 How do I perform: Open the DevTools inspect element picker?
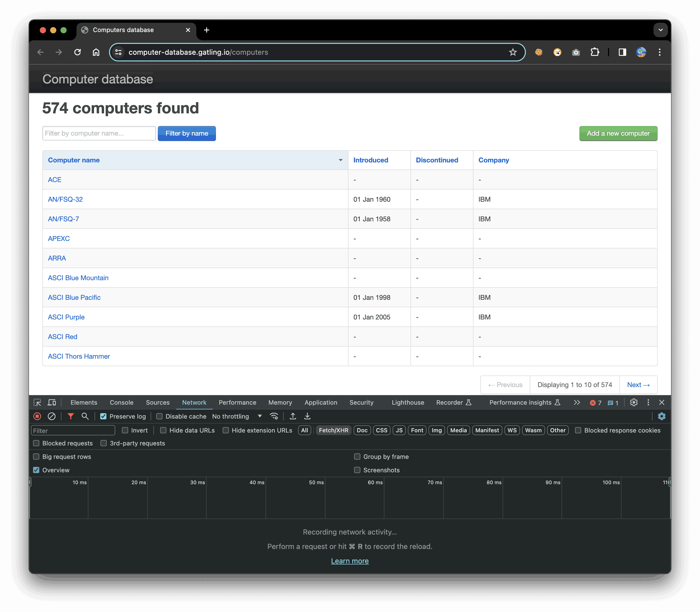pos(37,402)
